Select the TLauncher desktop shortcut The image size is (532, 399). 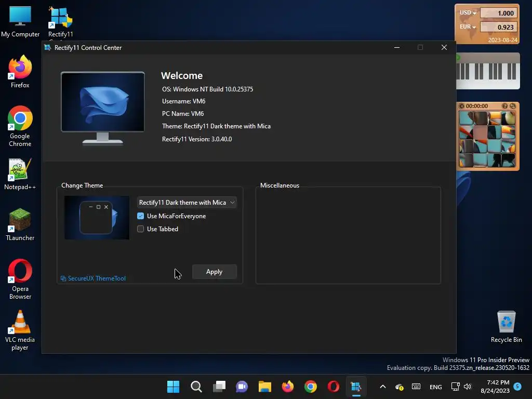(x=20, y=224)
